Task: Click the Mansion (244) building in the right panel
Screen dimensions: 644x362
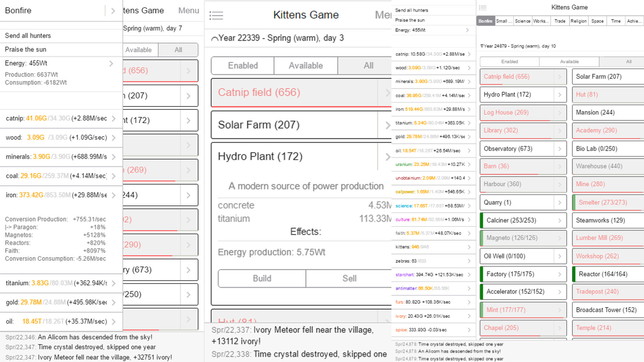Action: [x=608, y=113]
